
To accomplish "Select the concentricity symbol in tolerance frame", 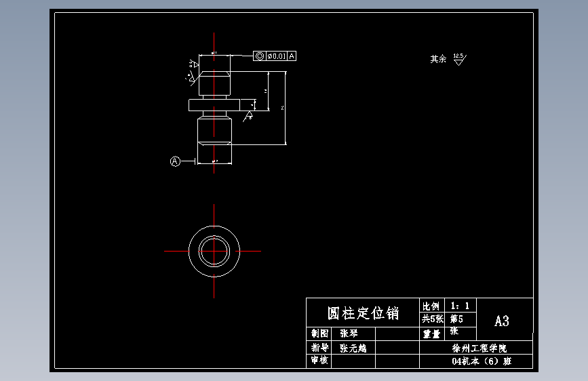I will (260, 56).
